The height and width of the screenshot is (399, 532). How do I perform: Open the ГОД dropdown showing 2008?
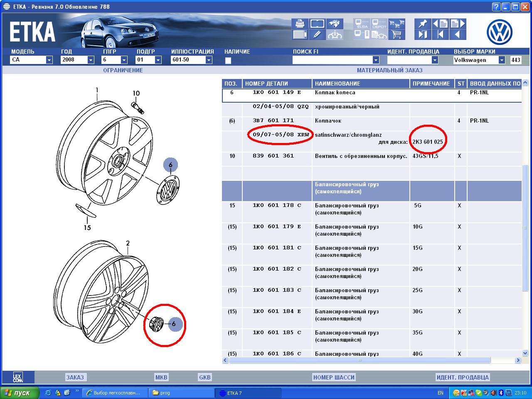point(91,60)
